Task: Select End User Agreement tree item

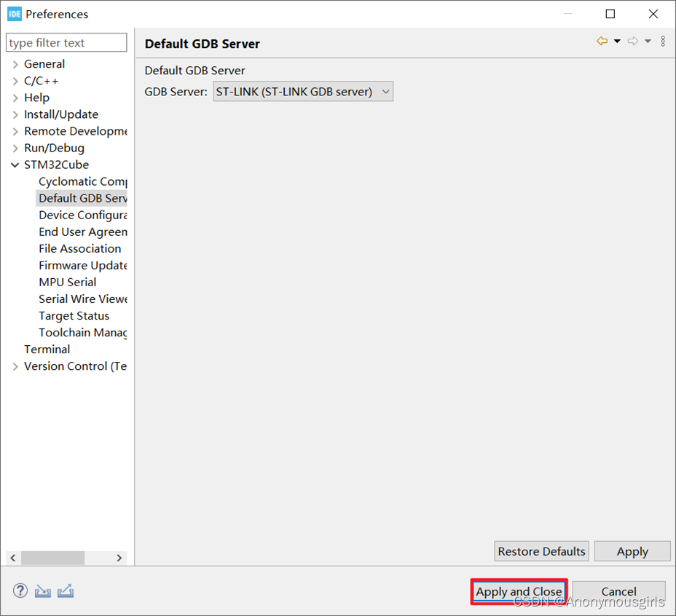Action: coord(83,232)
